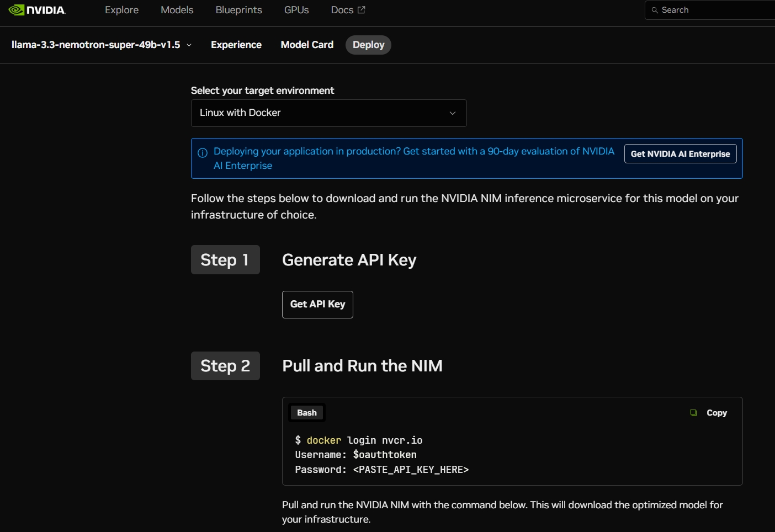Expand the llama-3.3-nemotron-super-49b-v1.5 model dropdown
This screenshot has width=775, height=532.
pyautogui.click(x=102, y=45)
